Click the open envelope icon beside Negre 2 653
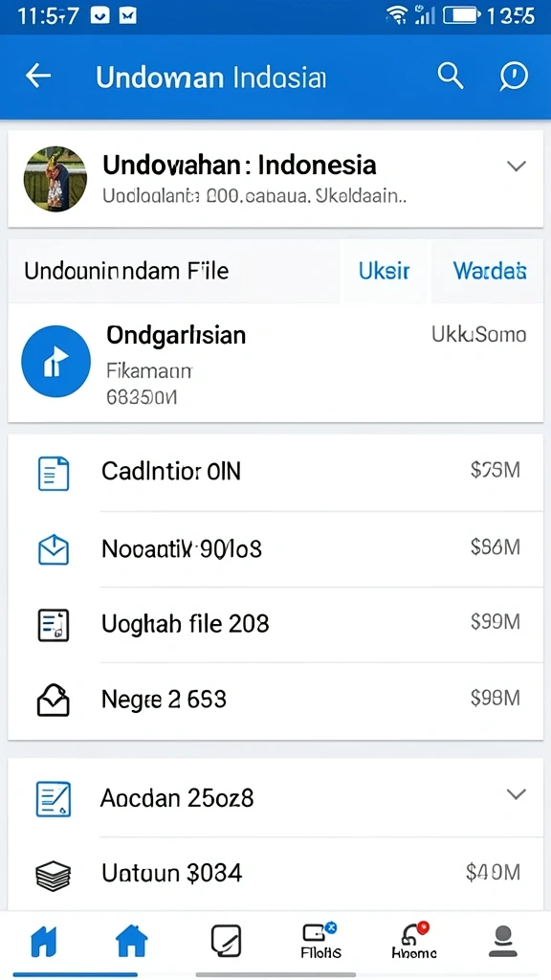Viewport: 551px width, 980px height. pos(54,700)
